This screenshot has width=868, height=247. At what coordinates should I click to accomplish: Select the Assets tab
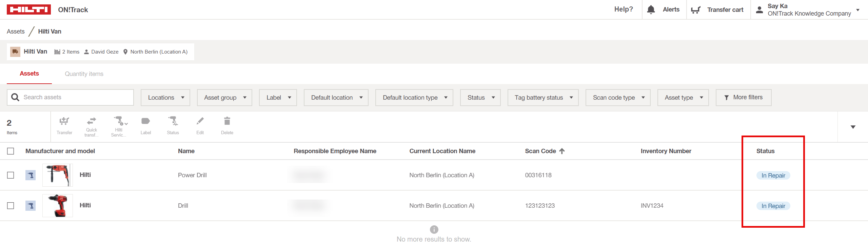click(x=29, y=74)
